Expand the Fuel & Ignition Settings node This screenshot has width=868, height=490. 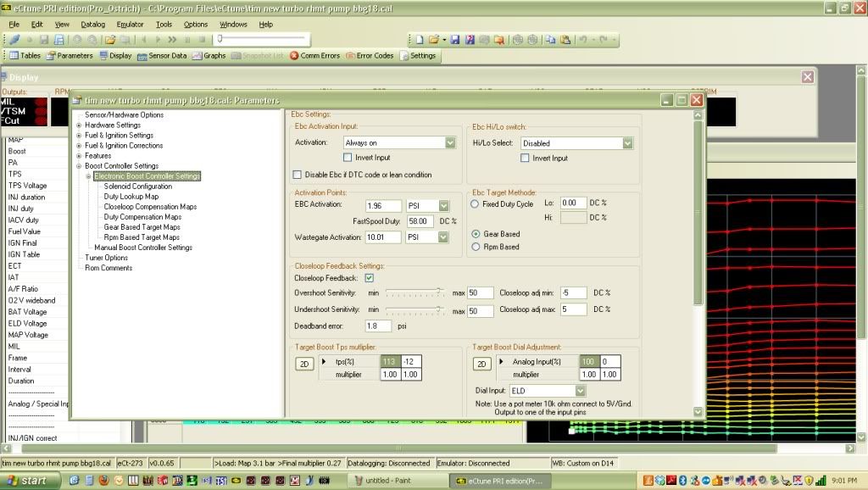click(x=79, y=135)
